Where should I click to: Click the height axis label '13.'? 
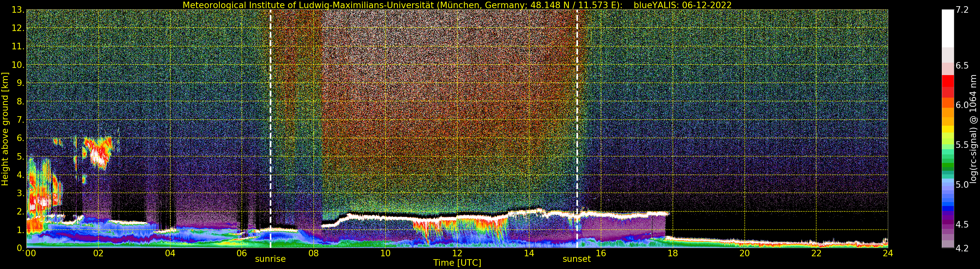click(x=18, y=10)
